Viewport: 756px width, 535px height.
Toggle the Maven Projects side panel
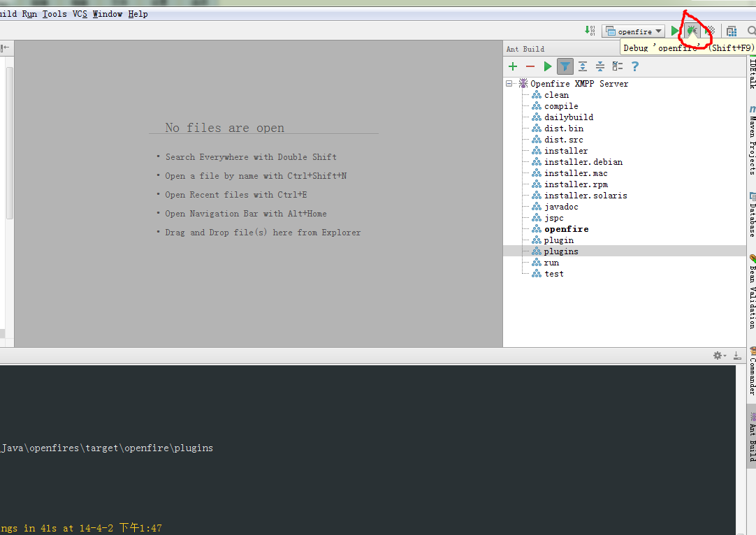[751, 140]
